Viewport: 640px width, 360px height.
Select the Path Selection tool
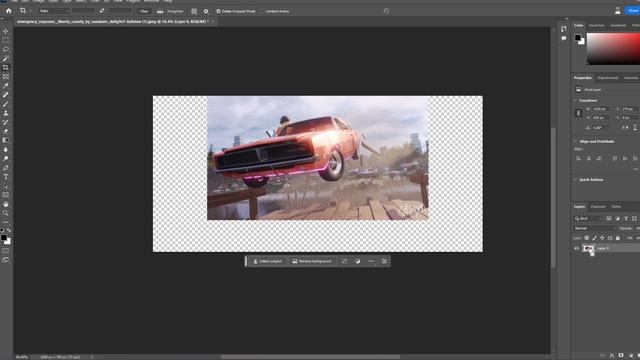(6, 186)
